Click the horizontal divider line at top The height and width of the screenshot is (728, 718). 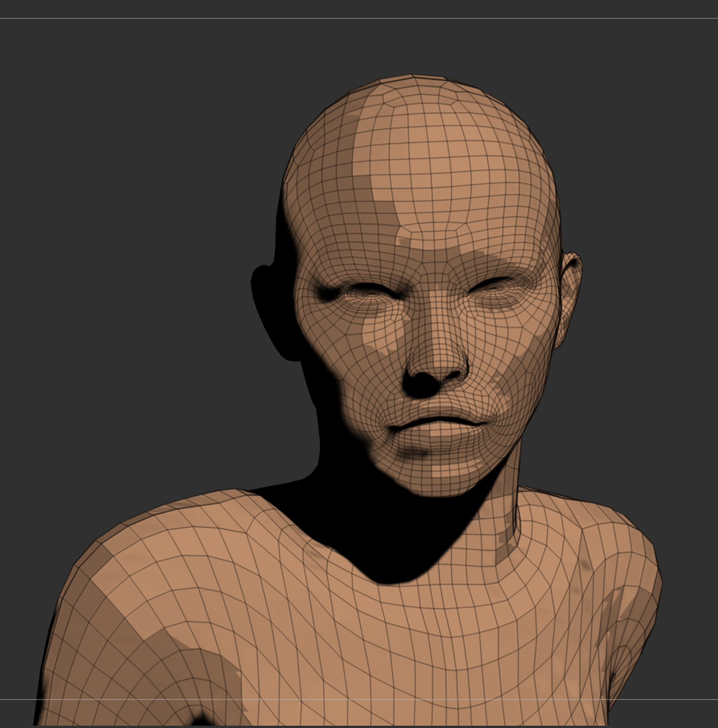(358, 18)
